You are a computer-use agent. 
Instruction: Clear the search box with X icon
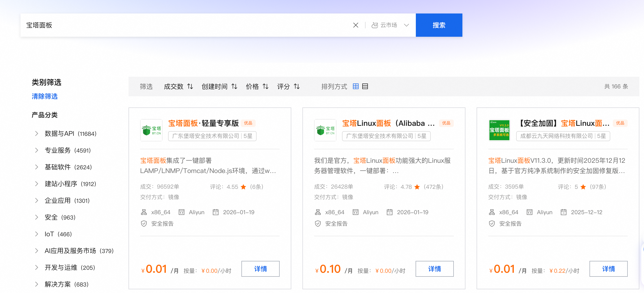(356, 25)
